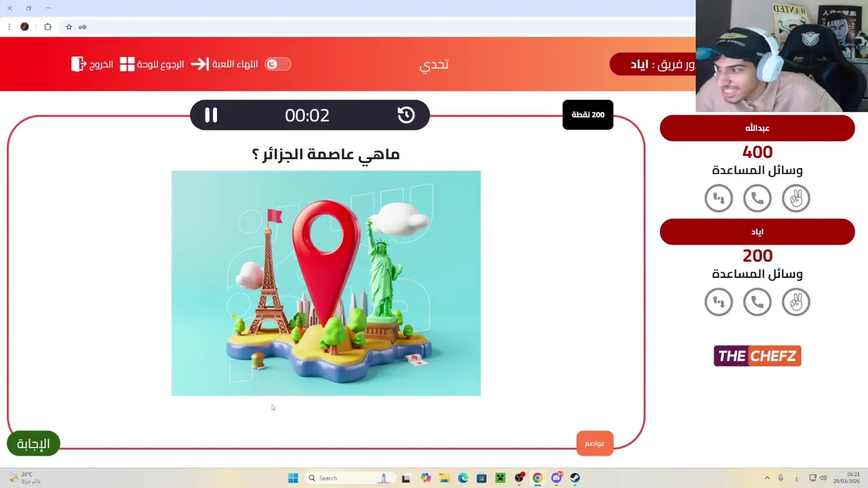This screenshot has height=488, width=868.
Task: Click عبدالله's score 400
Action: (x=757, y=152)
